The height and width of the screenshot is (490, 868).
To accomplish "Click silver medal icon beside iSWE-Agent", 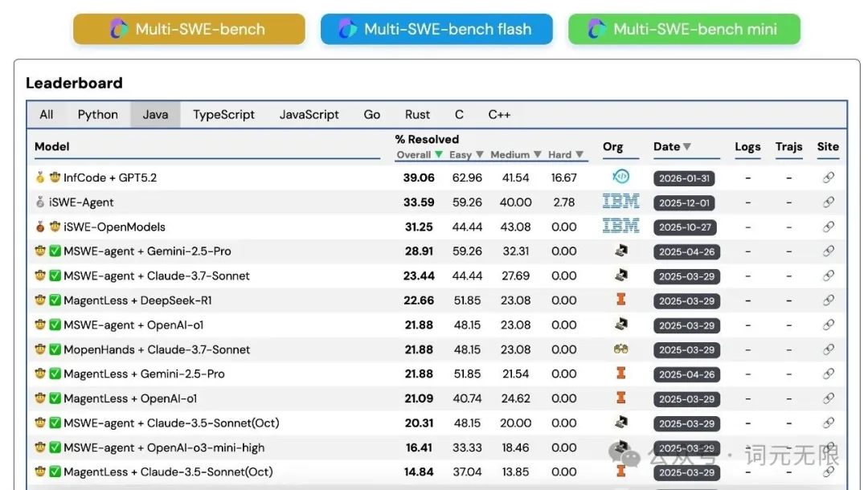I will coord(40,202).
